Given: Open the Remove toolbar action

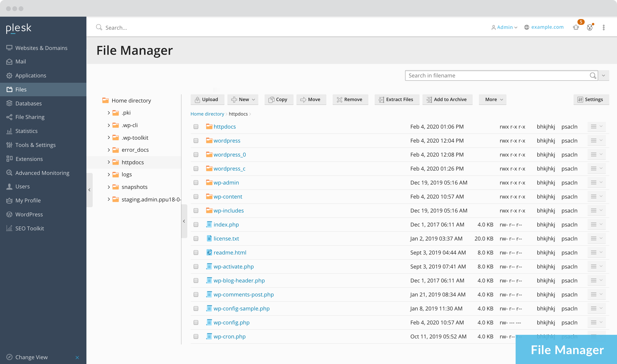Looking at the screenshot, I should [x=350, y=99].
